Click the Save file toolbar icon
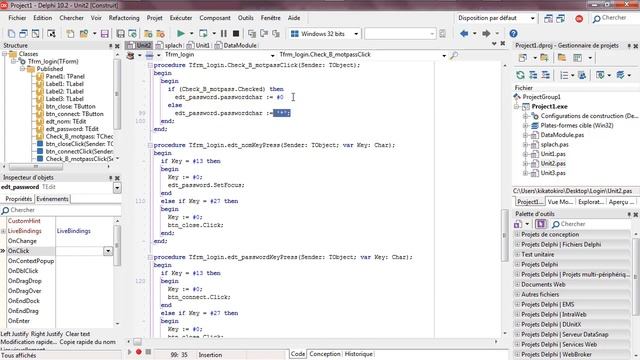640x360 pixels. click(104, 33)
